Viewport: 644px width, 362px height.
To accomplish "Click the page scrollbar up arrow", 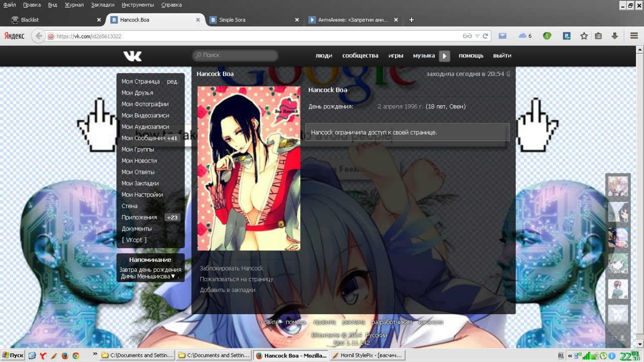I will point(640,50).
